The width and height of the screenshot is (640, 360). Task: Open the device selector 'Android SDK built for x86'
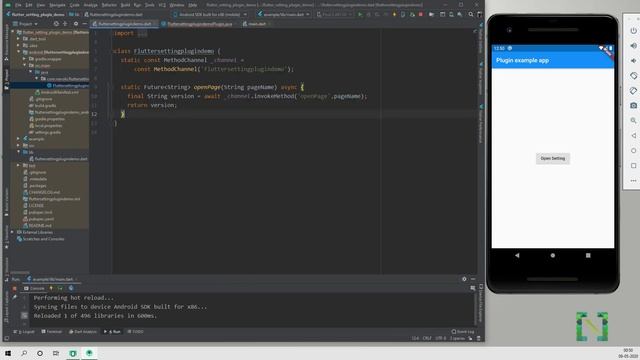pyautogui.click(x=211, y=14)
